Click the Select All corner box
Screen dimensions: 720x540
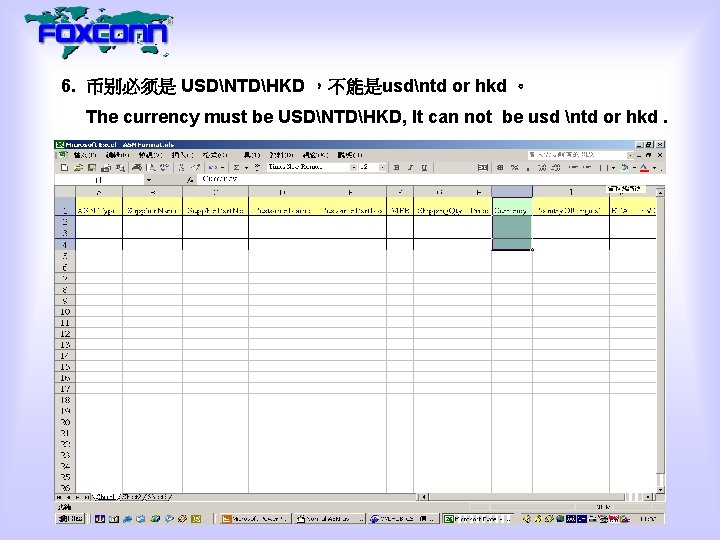point(65,192)
